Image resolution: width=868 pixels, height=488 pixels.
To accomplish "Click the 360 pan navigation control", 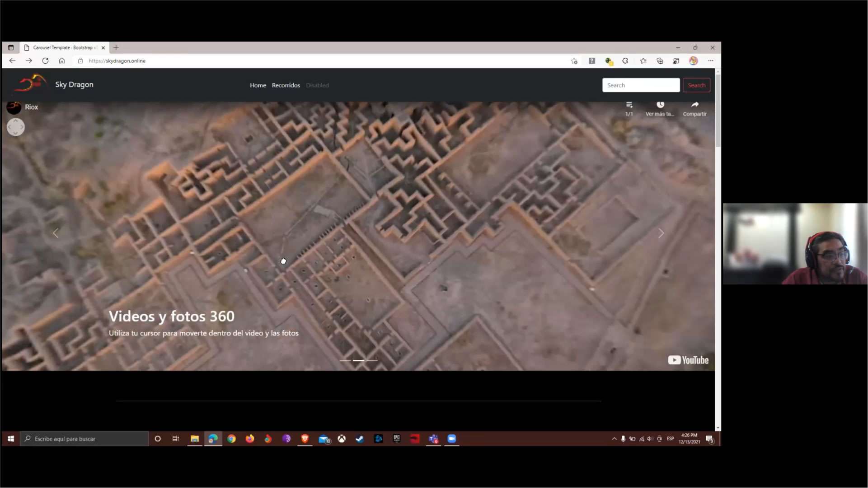I will tap(15, 127).
